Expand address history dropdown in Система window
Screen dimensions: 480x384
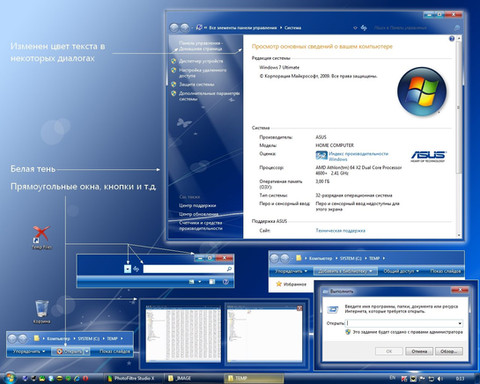(355, 28)
